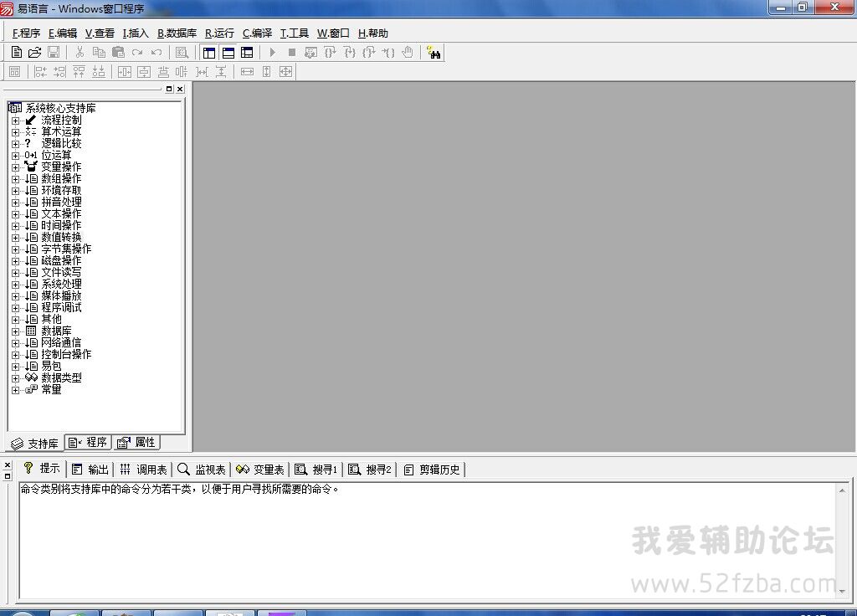Viewport: 857px width, 616px height.
Task: Switch to the 监视表 tab
Action: [x=202, y=470]
